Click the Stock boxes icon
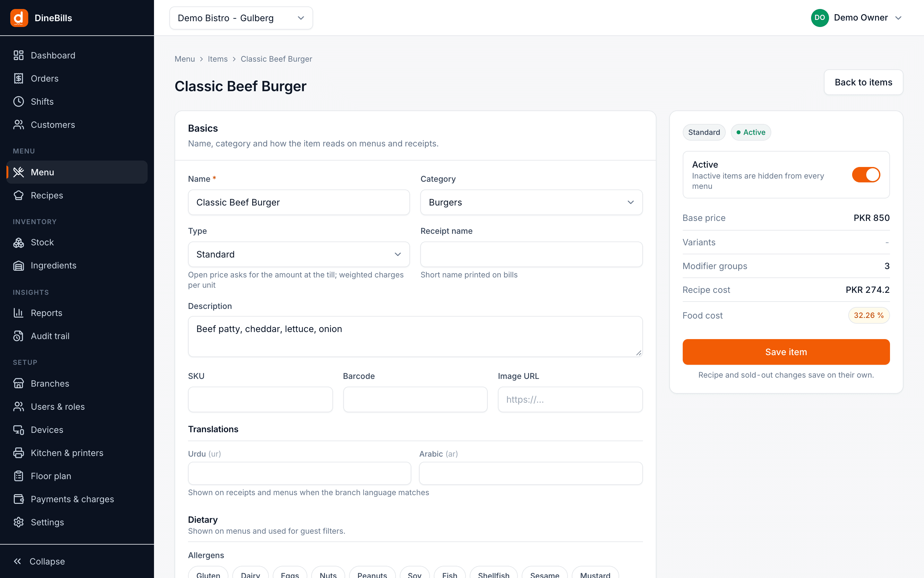Image resolution: width=924 pixels, height=578 pixels. click(18, 242)
